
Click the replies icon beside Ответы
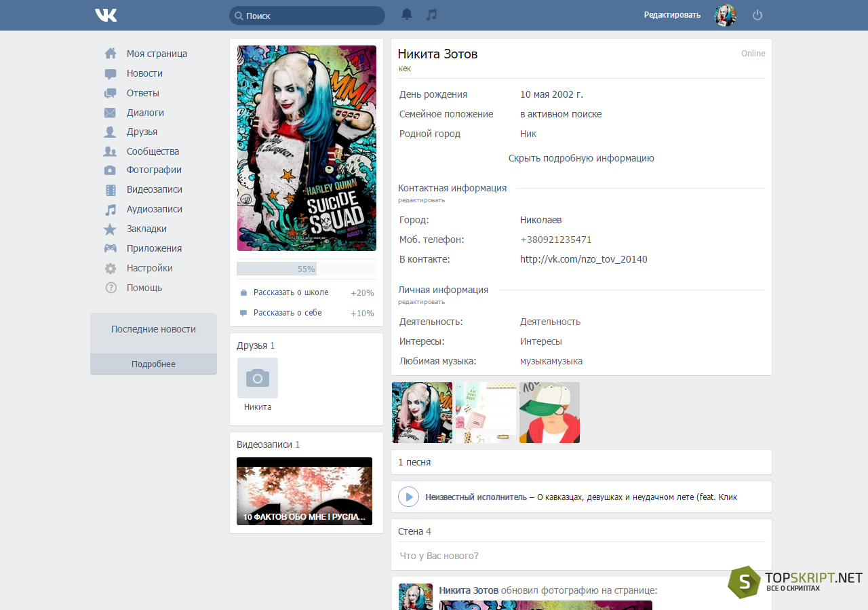click(x=111, y=93)
